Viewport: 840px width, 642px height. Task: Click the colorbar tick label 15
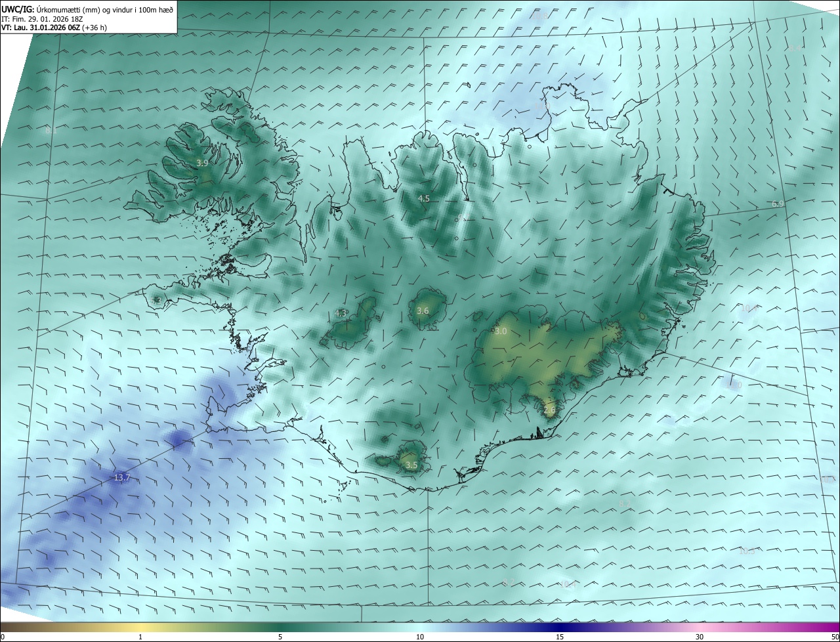[x=560, y=637]
